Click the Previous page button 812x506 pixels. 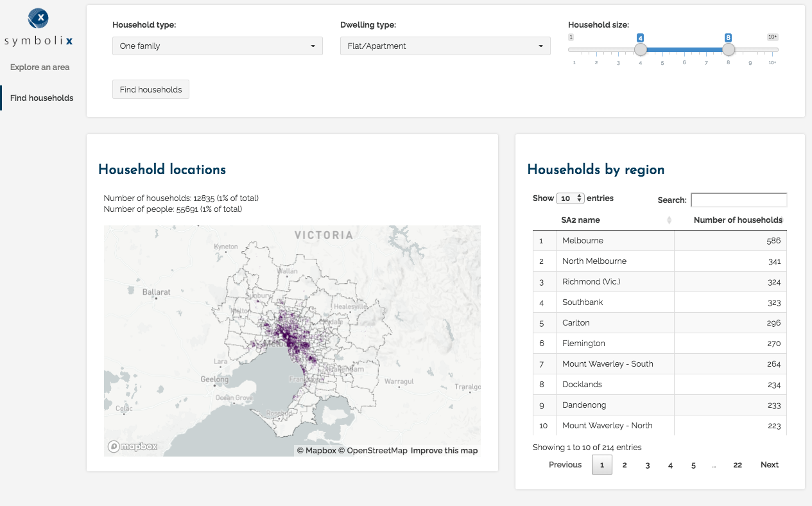[x=565, y=465]
